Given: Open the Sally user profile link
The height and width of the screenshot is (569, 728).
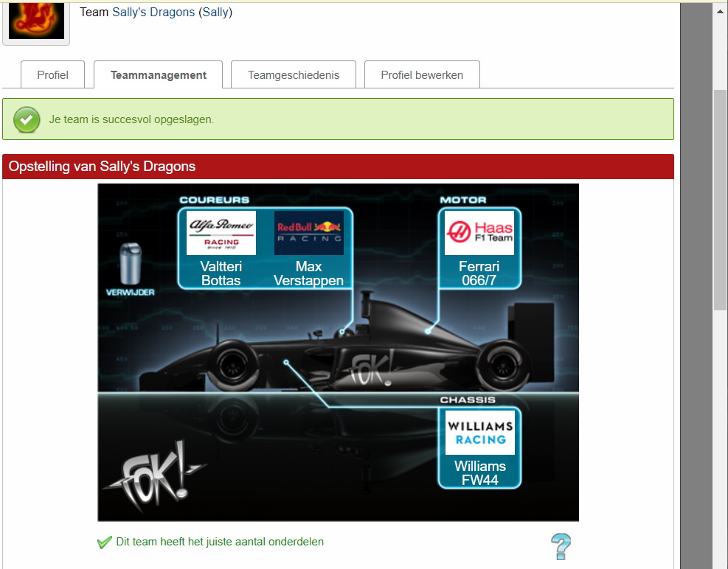Looking at the screenshot, I should click(x=215, y=12).
